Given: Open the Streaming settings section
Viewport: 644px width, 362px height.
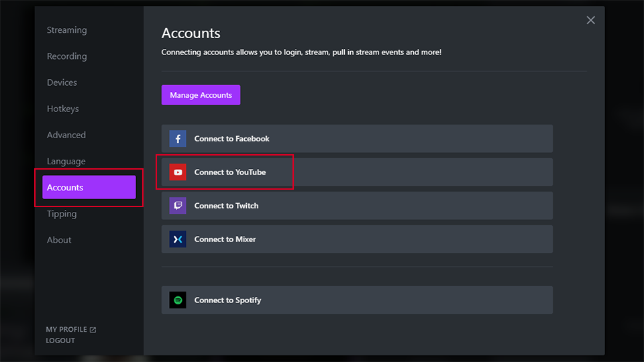Looking at the screenshot, I should (x=66, y=30).
